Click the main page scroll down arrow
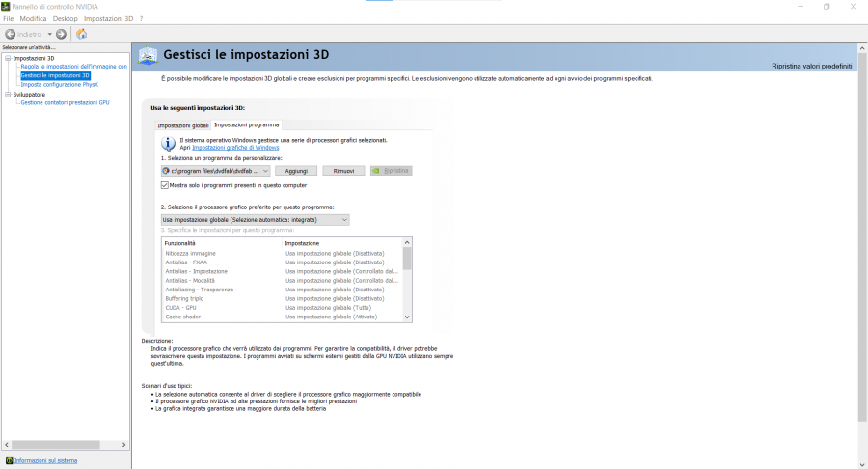 (x=862, y=464)
